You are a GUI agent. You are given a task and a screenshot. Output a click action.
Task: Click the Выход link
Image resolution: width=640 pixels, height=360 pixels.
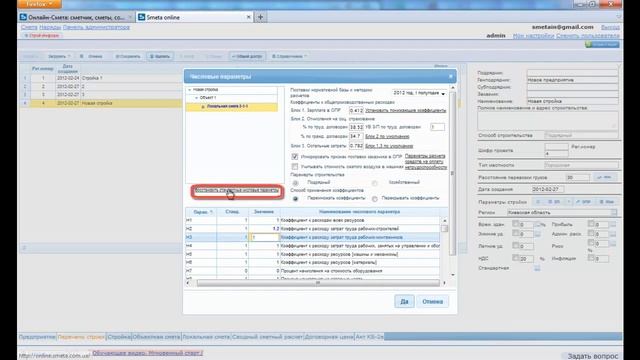pyautogui.click(x=610, y=27)
